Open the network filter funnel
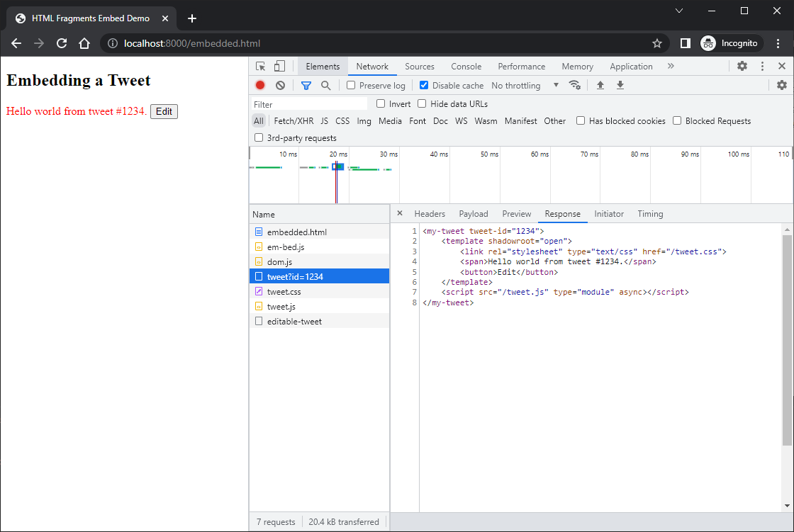794x532 pixels. (x=306, y=85)
